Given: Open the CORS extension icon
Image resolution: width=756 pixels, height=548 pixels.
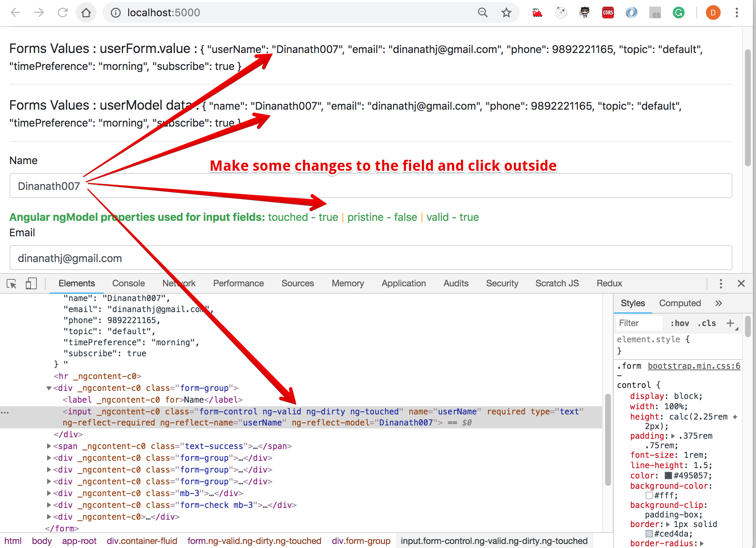Looking at the screenshot, I should [x=608, y=13].
